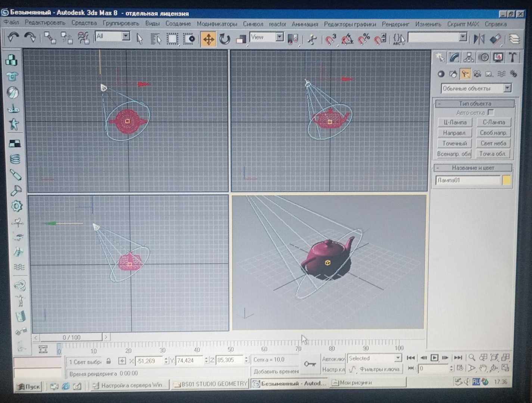Open the Рендеринг menu
This screenshot has height=403, width=532.
point(395,24)
